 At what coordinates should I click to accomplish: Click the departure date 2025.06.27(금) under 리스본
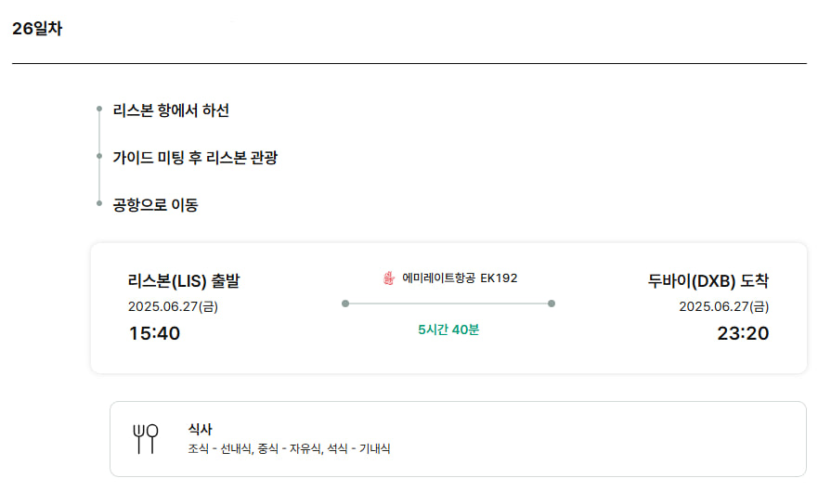(173, 306)
